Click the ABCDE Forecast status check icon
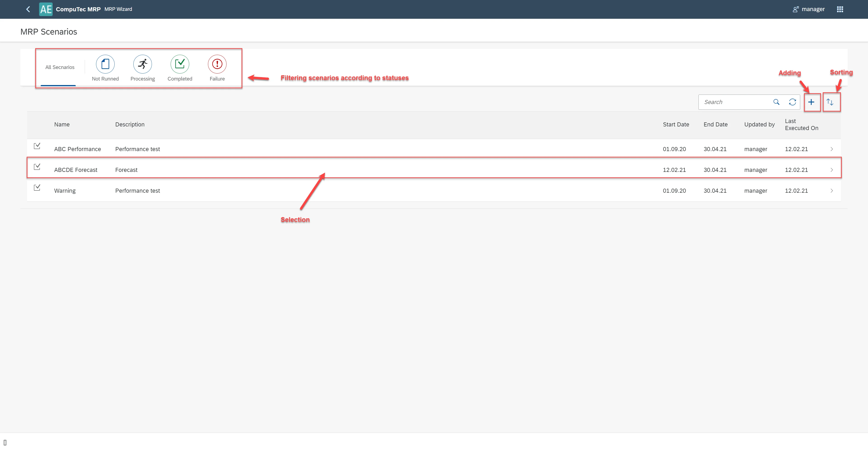Image resolution: width=868 pixels, height=451 pixels. tap(37, 167)
